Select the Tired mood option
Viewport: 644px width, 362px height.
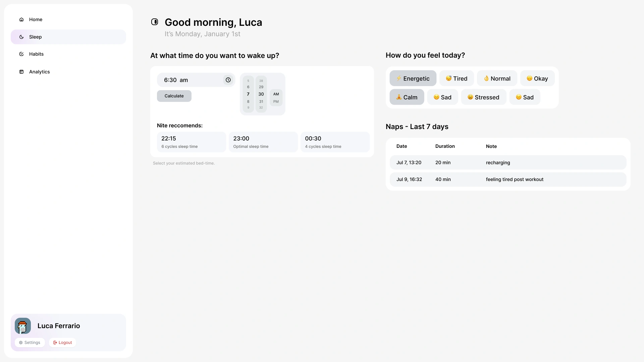pyautogui.click(x=457, y=78)
